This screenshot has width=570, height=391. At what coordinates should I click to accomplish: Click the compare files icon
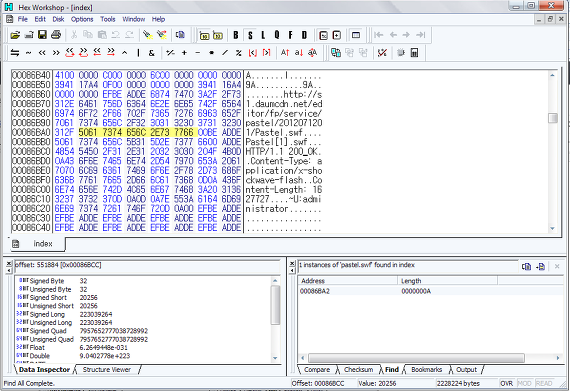click(x=336, y=53)
